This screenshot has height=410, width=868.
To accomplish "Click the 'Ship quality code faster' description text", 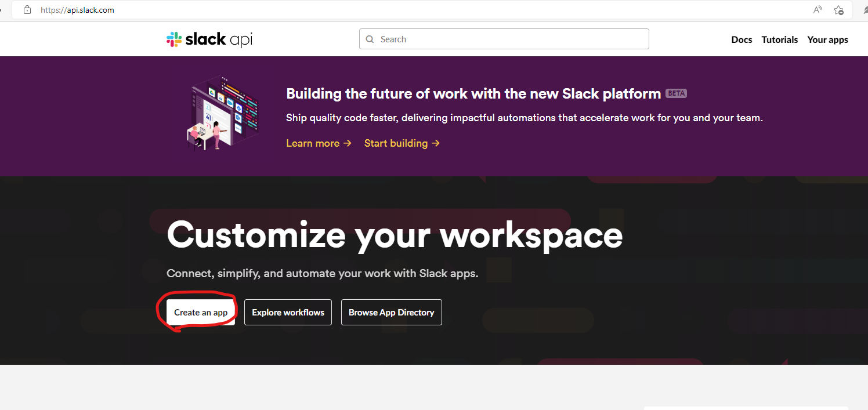I will (x=524, y=118).
